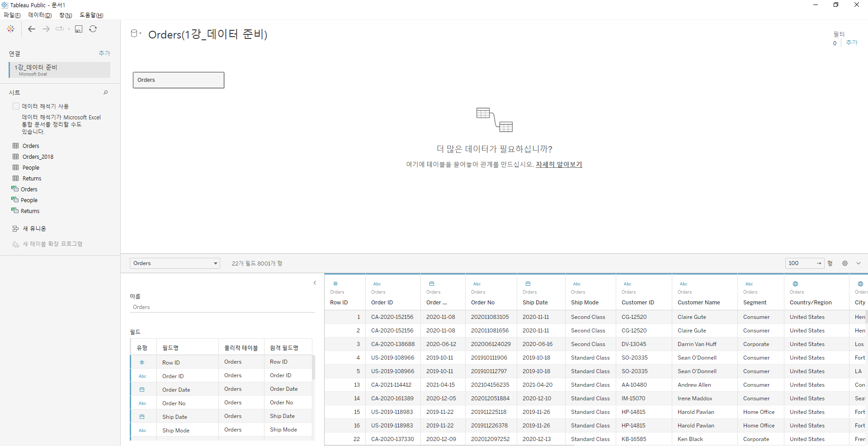Click the forward arrow in toolbar
Image resolution: width=868 pixels, height=446 pixels.
[46, 29]
